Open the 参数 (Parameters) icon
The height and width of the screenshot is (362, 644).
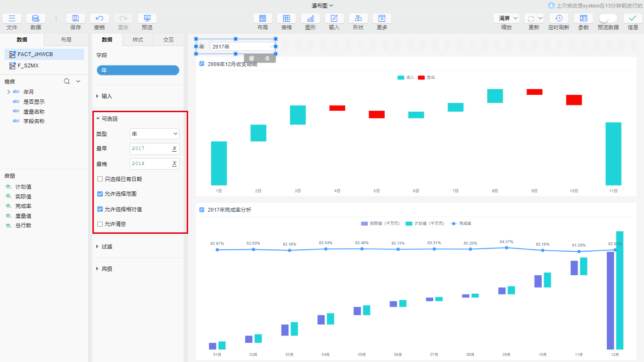(583, 19)
